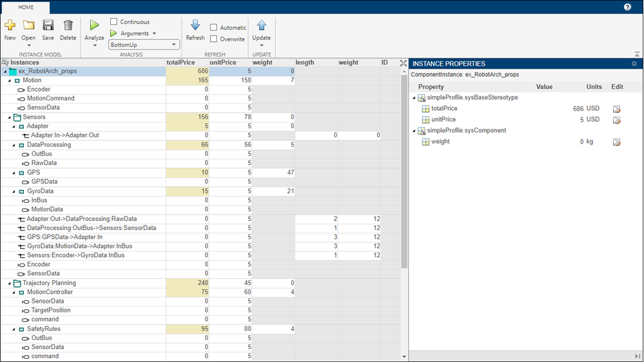The height and width of the screenshot is (362, 644).
Task: Edit totalPrice property with its edit icon
Action: pos(616,109)
